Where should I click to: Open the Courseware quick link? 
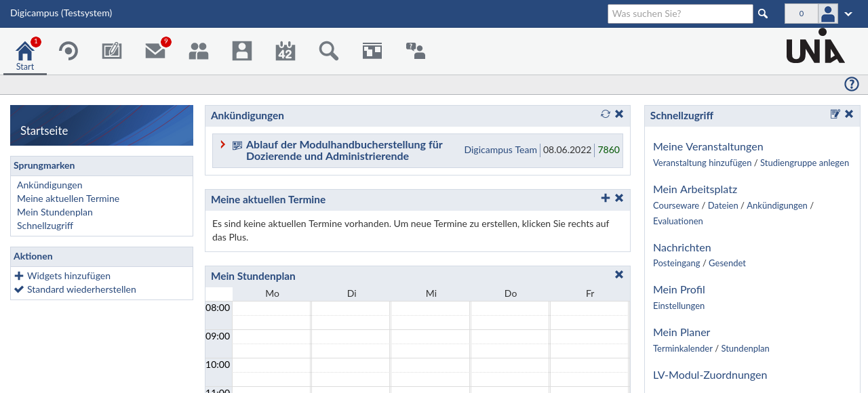[675, 205]
